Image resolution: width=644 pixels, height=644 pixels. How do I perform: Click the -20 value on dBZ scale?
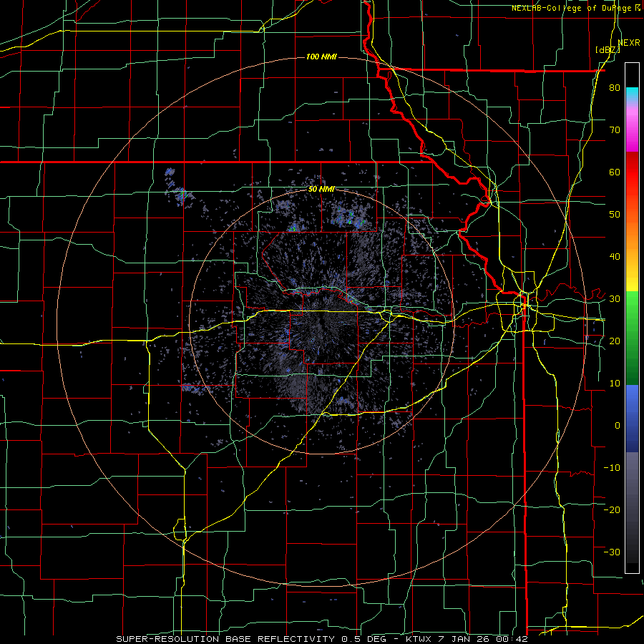click(612, 509)
